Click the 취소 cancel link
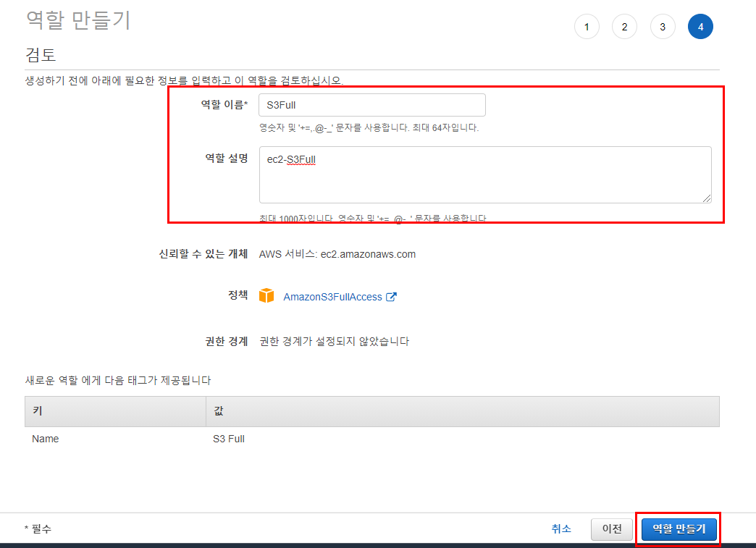This screenshot has height=548, width=756. tap(561, 528)
